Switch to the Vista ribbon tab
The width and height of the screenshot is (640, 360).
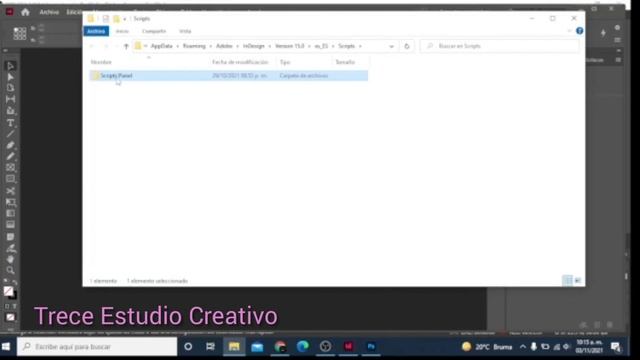(x=185, y=31)
